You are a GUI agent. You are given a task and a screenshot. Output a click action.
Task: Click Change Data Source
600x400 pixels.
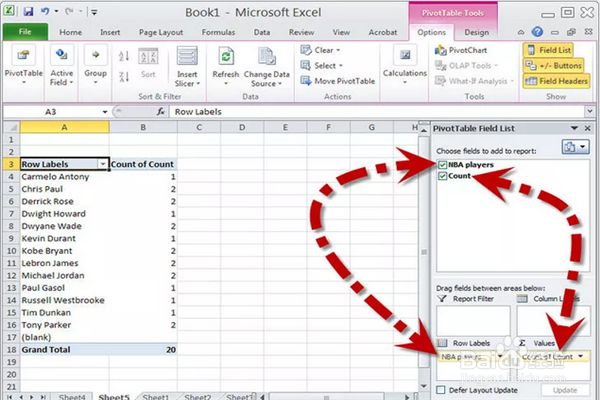[x=267, y=67]
